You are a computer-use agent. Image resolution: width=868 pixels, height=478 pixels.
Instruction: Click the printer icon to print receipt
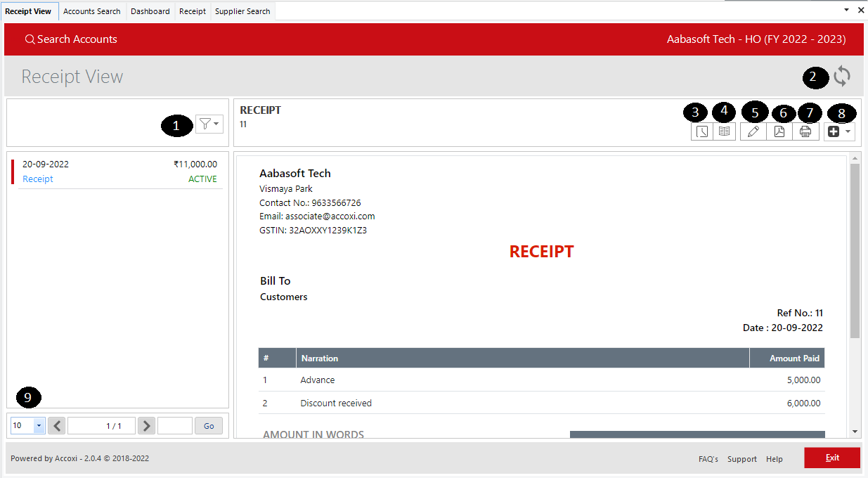pyautogui.click(x=805, y=131)
